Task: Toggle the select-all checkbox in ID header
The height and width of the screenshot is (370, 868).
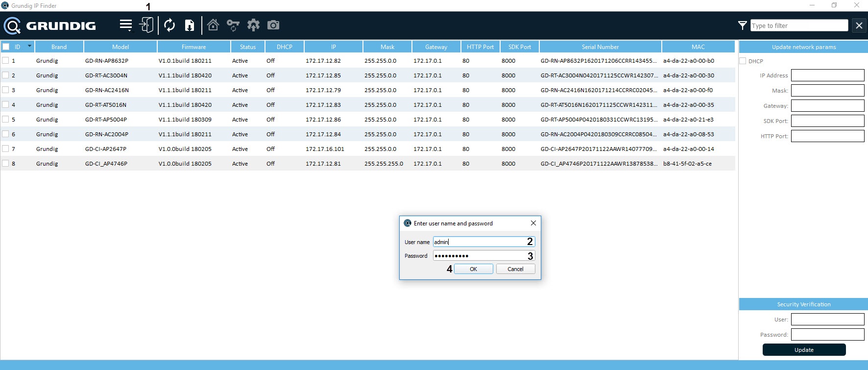Action: [x=6, y=47]
